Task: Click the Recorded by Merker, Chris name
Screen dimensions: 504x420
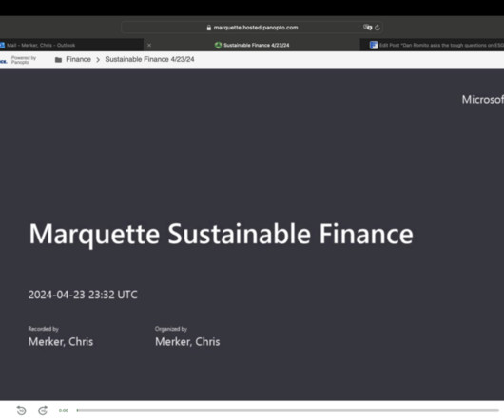Action: coord(61,342)
